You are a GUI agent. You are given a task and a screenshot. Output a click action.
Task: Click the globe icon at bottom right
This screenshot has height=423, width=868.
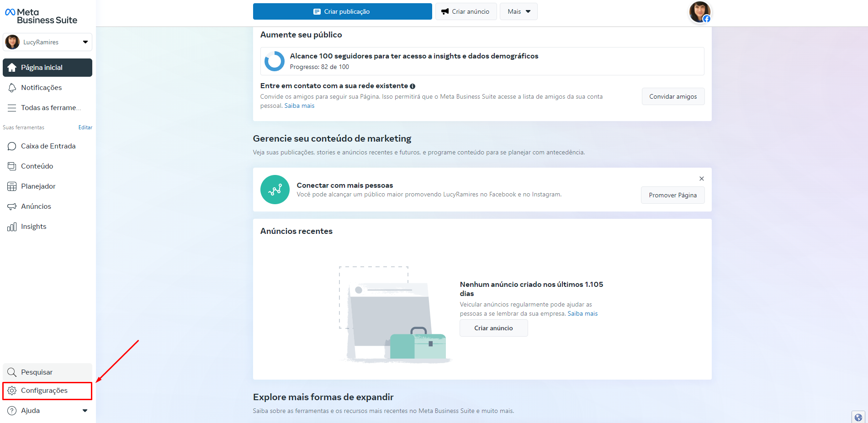858,417
